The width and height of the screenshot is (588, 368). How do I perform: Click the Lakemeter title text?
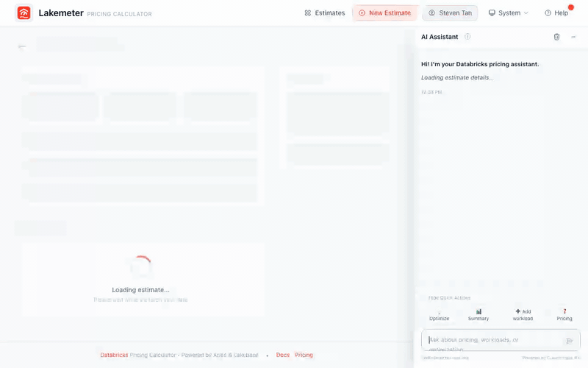[61, 13]
